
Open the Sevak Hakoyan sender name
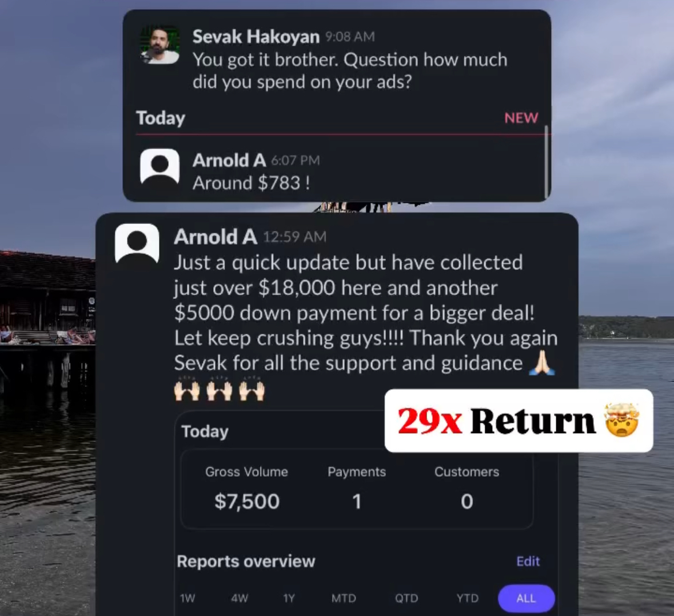pos(256,37)
